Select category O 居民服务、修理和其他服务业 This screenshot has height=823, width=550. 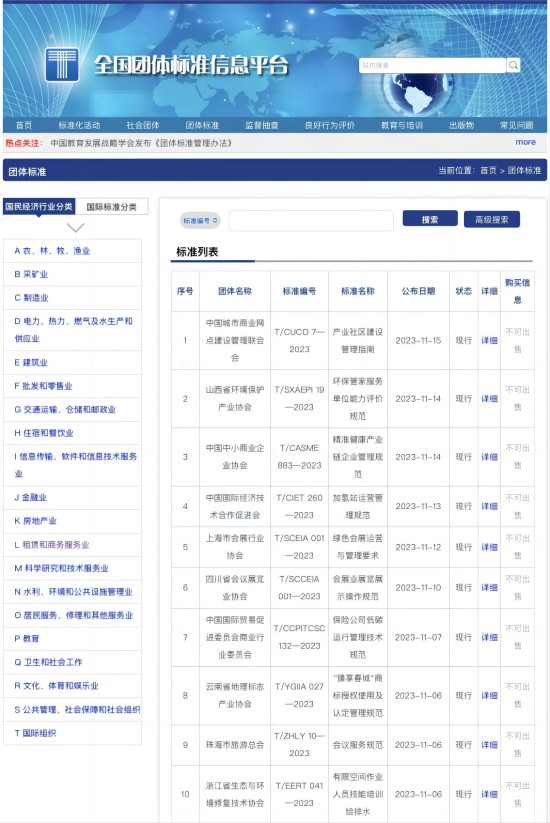click(73, 615)
